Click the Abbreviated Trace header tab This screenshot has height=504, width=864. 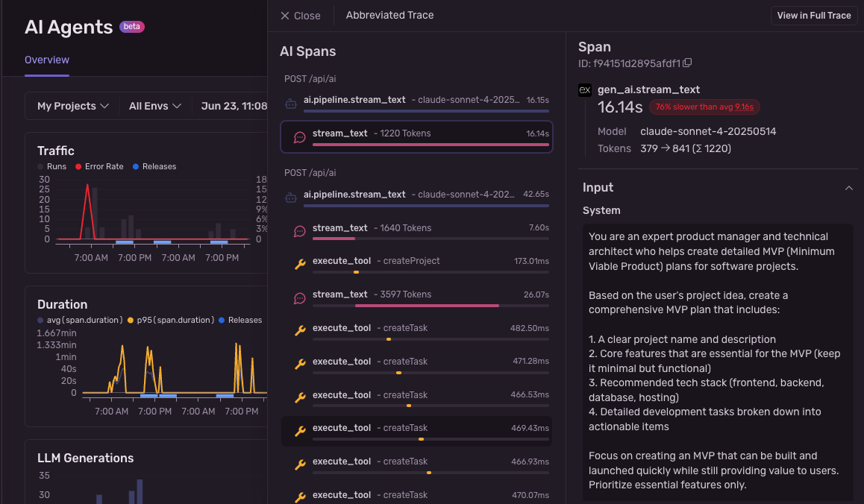[389, 15]
